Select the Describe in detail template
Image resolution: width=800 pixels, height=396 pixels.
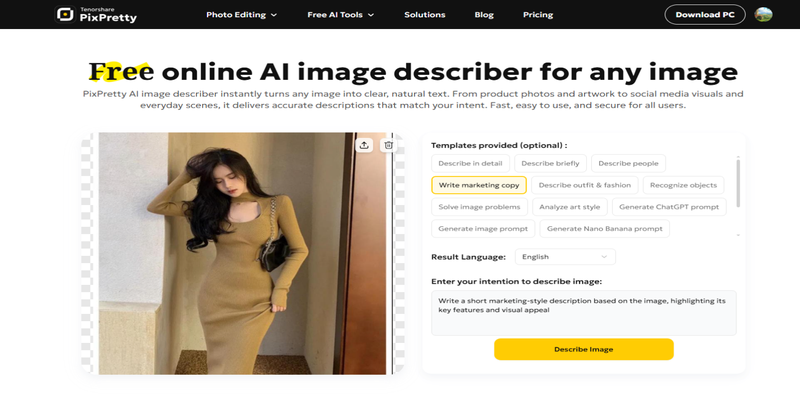[470, 163]
